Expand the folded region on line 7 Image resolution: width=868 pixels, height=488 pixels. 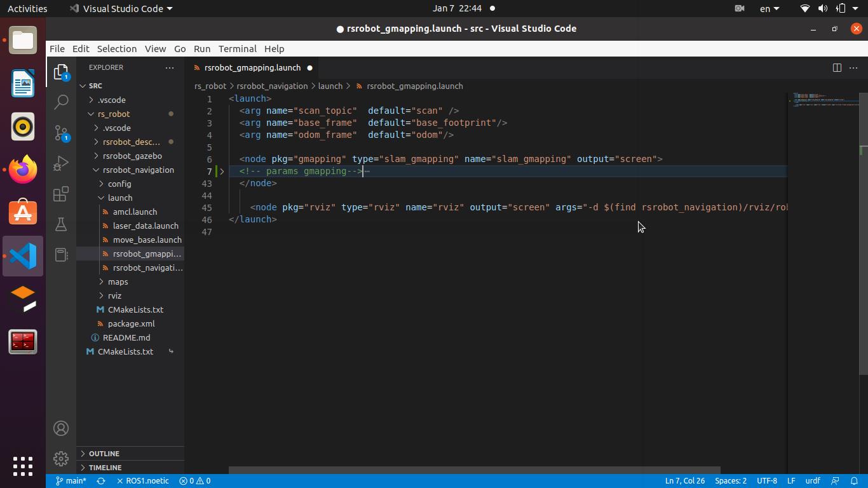pyautogui.click(x=222, y=172)
